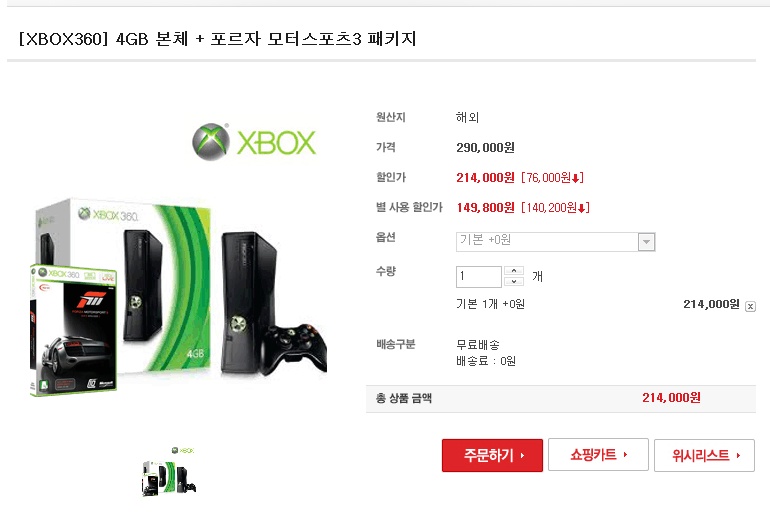Click the 214,000원 discounted price text
Viewport: 770px width, 521px height.
485,177
